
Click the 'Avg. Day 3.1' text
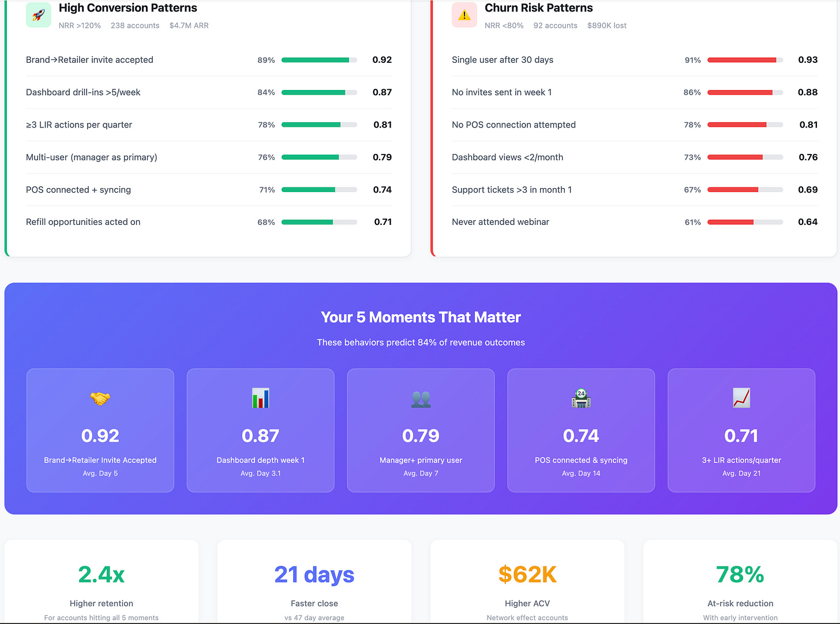point(261,473)
